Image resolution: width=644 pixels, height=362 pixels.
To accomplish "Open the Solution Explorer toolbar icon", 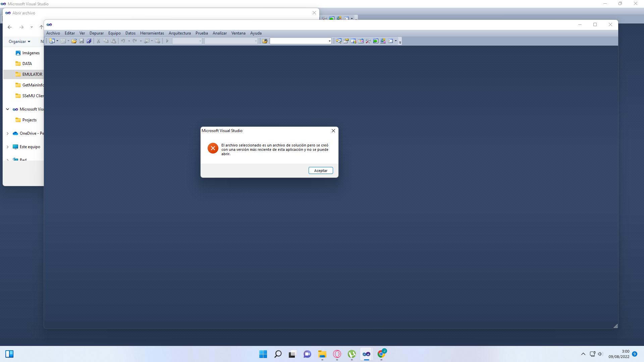I will click(339, 41).
